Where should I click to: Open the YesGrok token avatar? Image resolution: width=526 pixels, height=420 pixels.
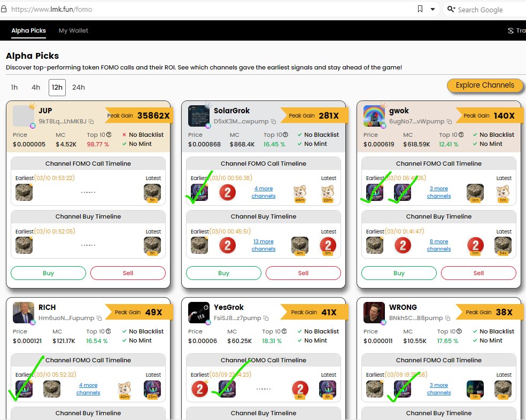[x=199, y=313]
